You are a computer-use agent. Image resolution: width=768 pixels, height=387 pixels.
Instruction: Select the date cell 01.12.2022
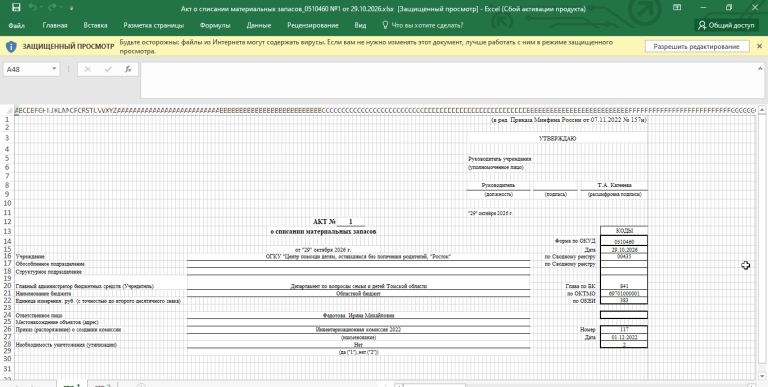tap(624, 338)
